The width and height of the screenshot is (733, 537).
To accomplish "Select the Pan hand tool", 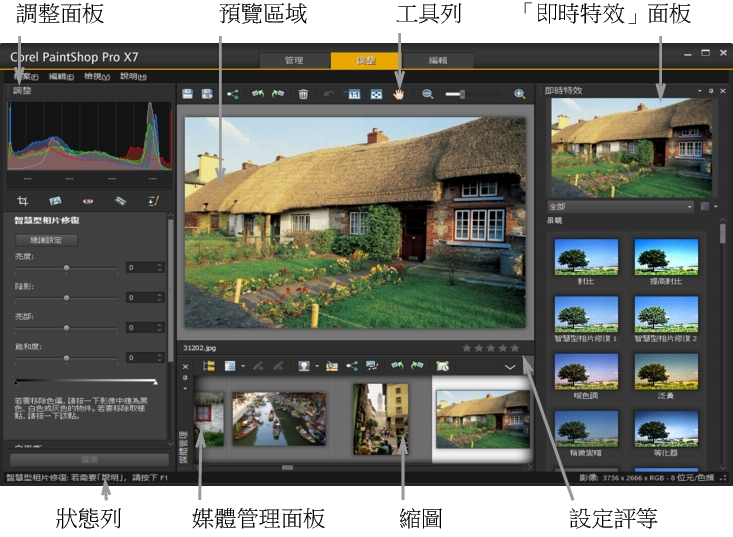I will pyautogui.click(x=399, y=94).
